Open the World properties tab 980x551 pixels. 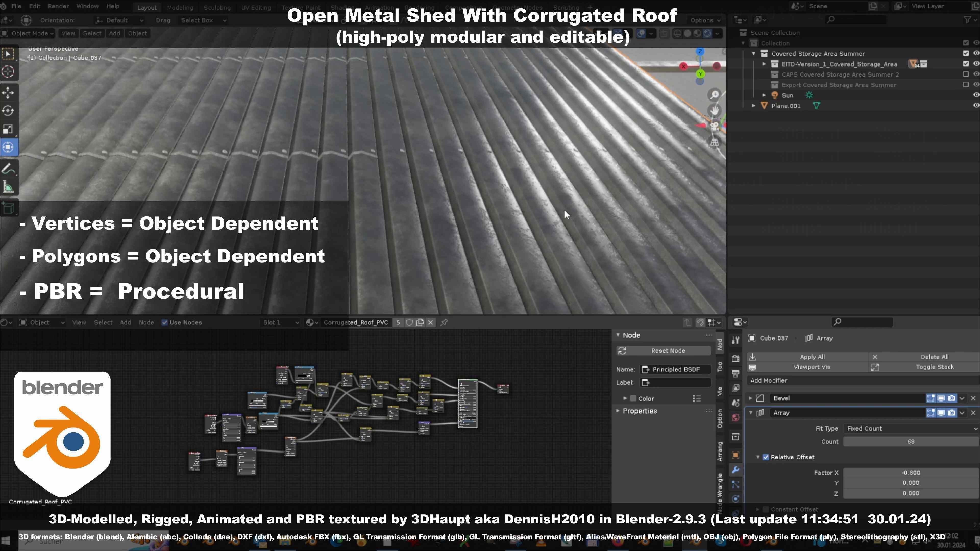pyautogui.click(x=735, y=418)
